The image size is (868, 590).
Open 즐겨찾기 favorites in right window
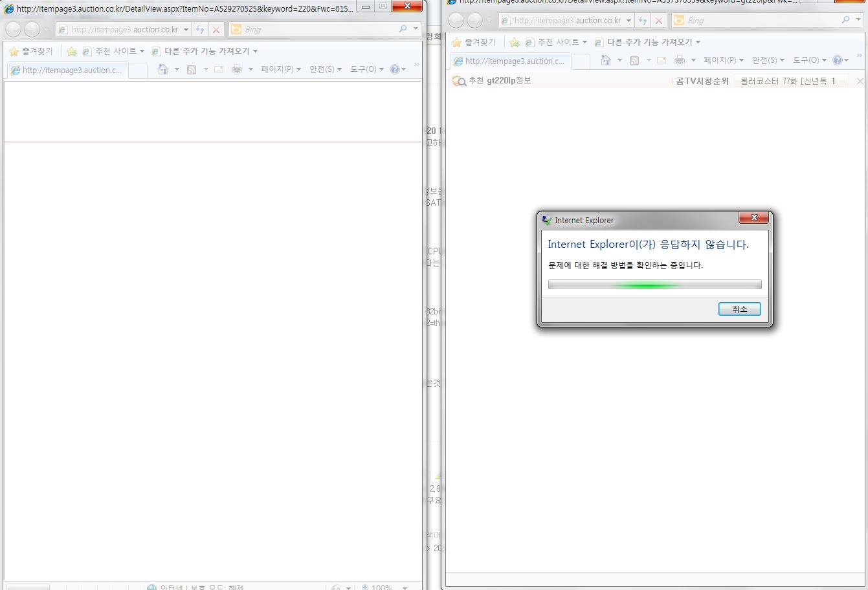click(x=474, y=42)
